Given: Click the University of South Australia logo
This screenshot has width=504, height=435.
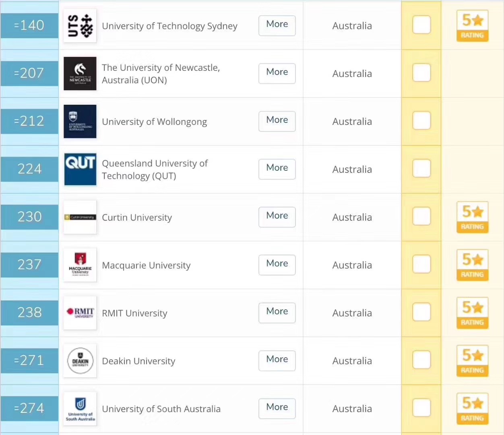Looking at the screenshot, I should click(x=80, y=409).
